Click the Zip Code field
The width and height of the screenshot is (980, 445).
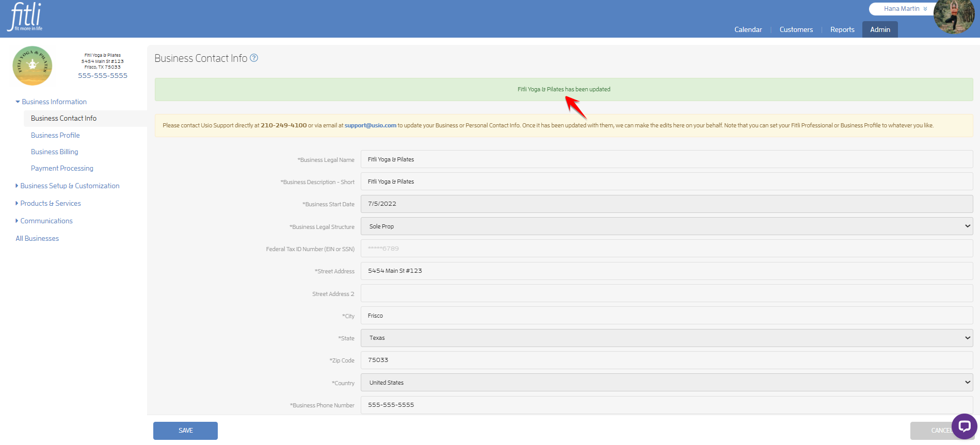tap(667, 360)
